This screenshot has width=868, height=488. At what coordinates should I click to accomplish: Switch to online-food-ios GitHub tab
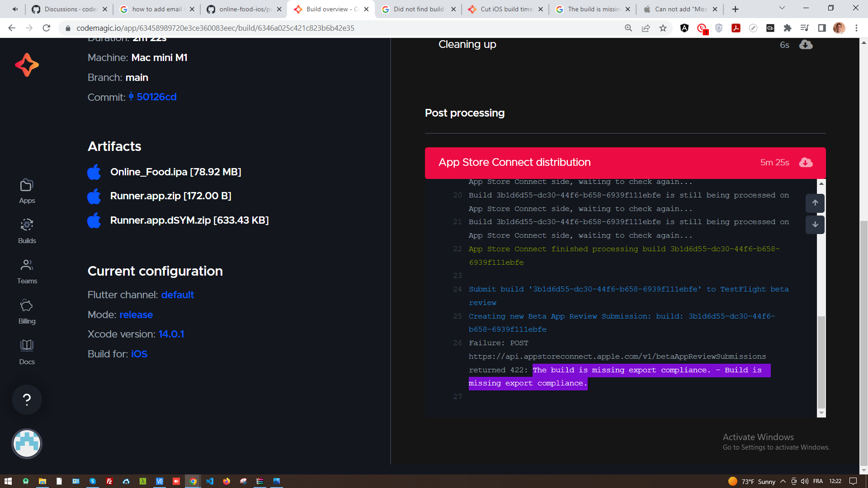245,9
